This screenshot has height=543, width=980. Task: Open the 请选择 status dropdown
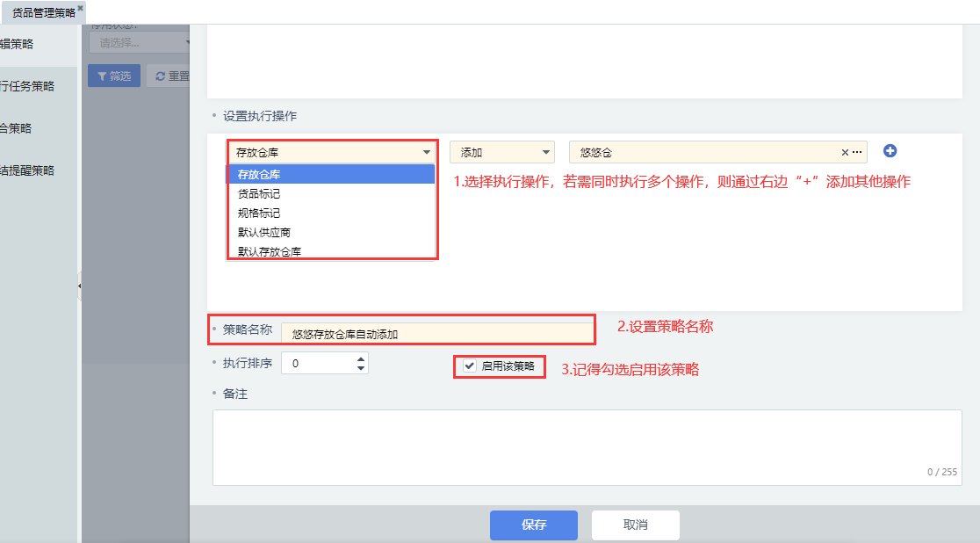tap(141, 42)
